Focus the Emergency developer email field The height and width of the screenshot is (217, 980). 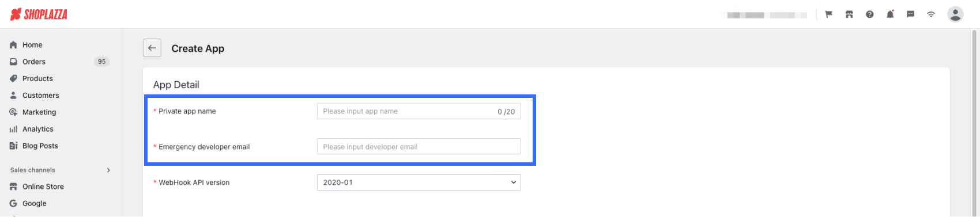point(419,147)
